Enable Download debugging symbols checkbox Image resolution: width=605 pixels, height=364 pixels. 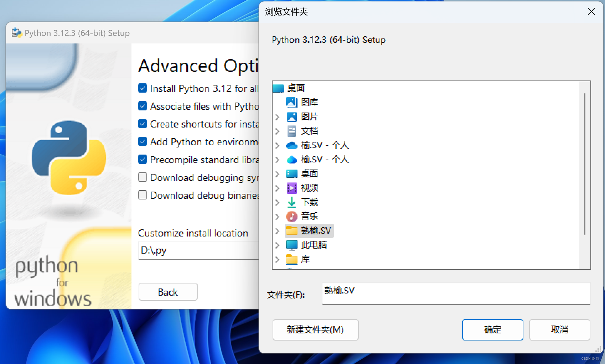pos(143,177)
